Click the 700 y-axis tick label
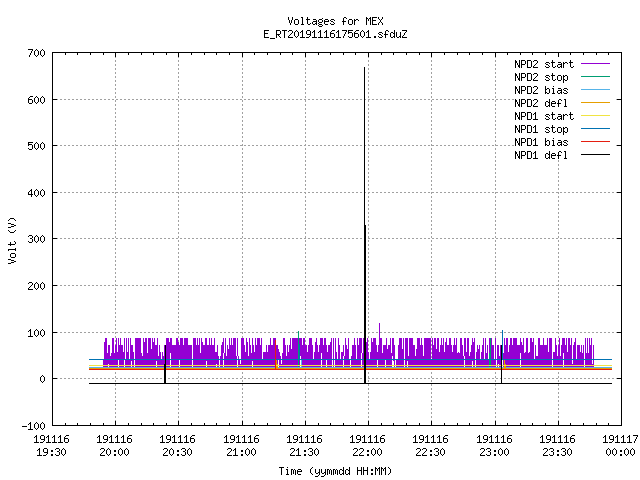The image size is (640, 480). click(36, 53)
